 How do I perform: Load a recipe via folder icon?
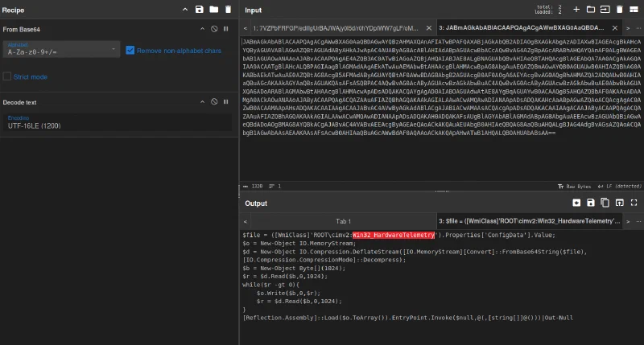click(214, 10)
